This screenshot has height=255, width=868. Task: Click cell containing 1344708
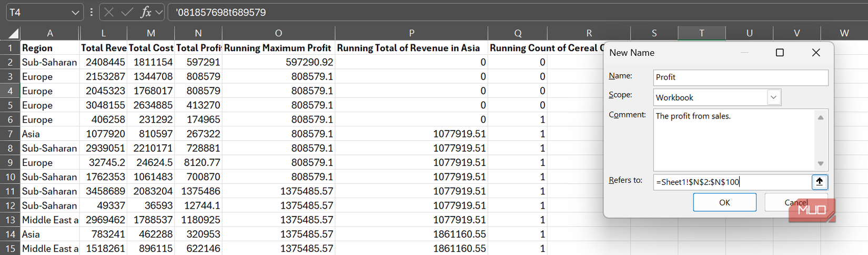point(151,76)
